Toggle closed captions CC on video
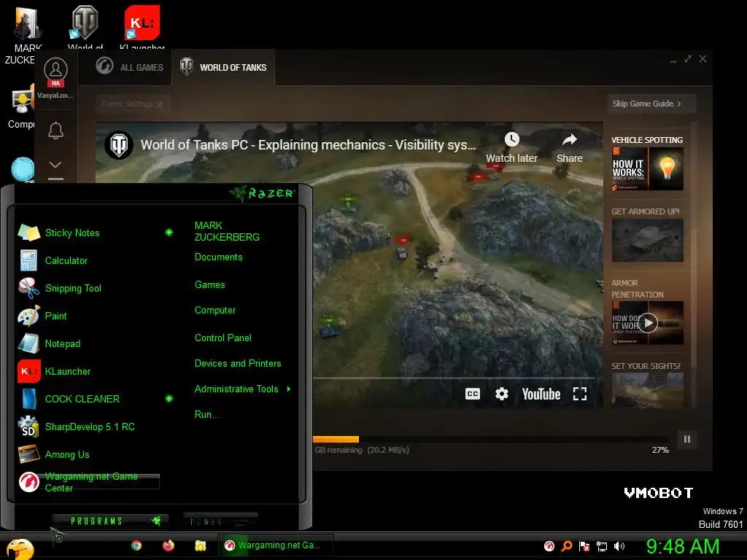This screenshot has height=560, width=747. point(472,394)
